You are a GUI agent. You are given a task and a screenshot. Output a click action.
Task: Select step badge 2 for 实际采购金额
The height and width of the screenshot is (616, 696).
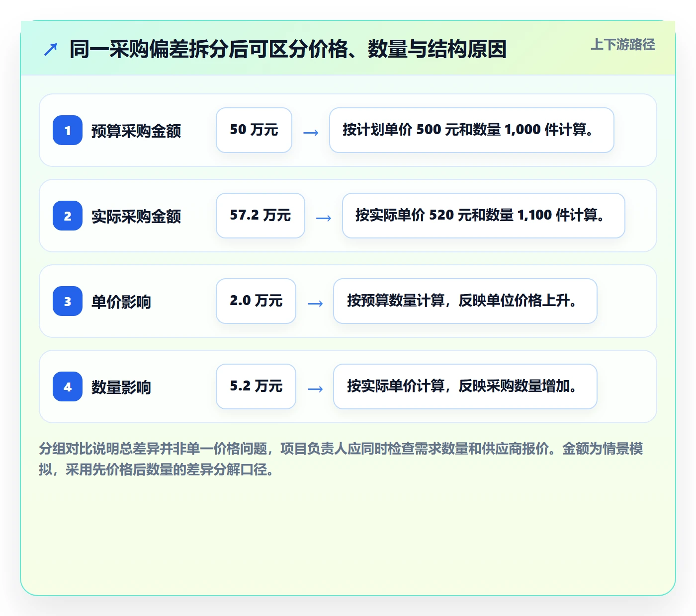coord(68,216)
